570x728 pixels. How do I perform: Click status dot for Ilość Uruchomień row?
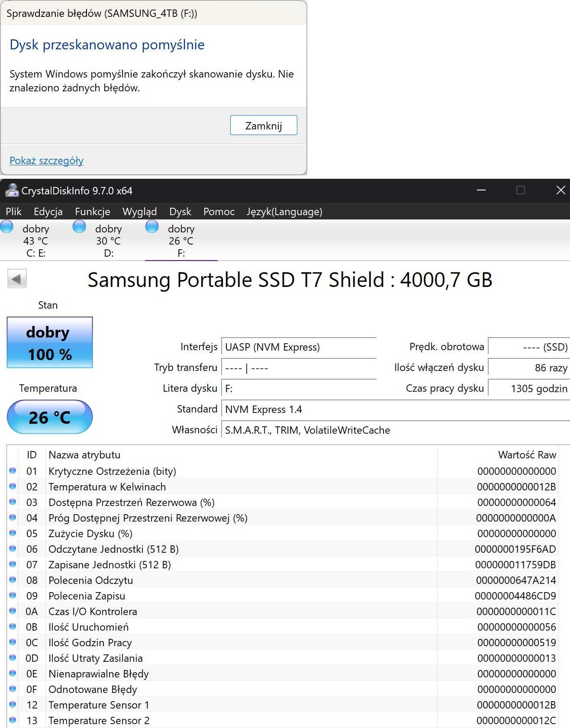13,627
